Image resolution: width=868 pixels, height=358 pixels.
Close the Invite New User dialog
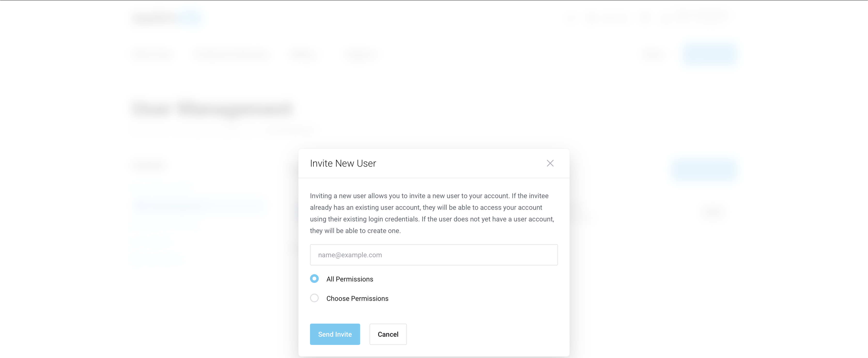tap(550, 163)
